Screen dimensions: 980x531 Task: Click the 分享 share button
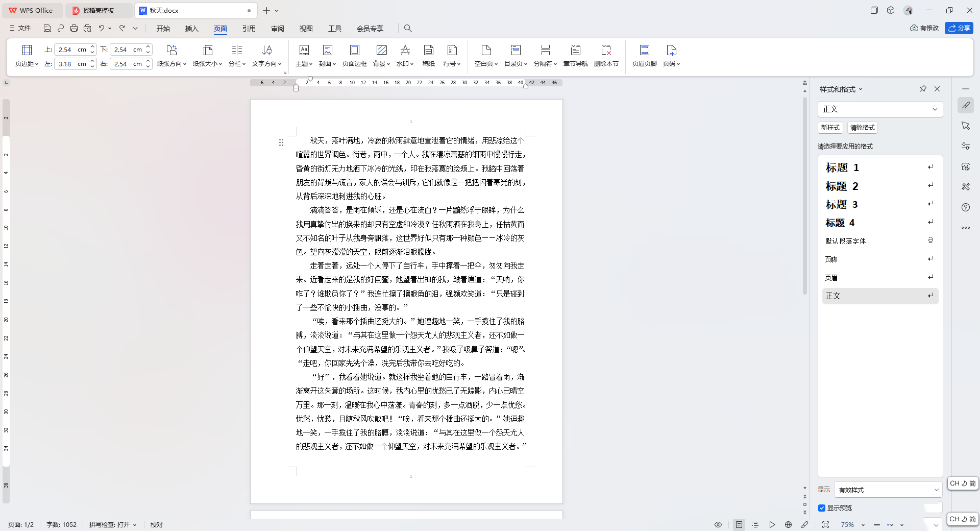coord(959,28)
